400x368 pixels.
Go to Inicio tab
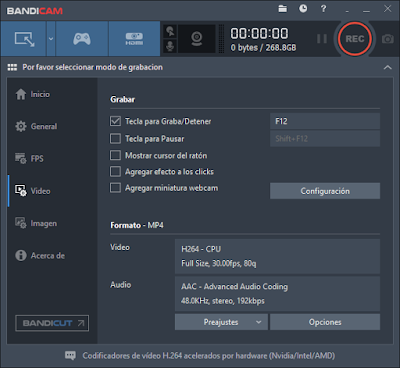click(x=33, y=94)
